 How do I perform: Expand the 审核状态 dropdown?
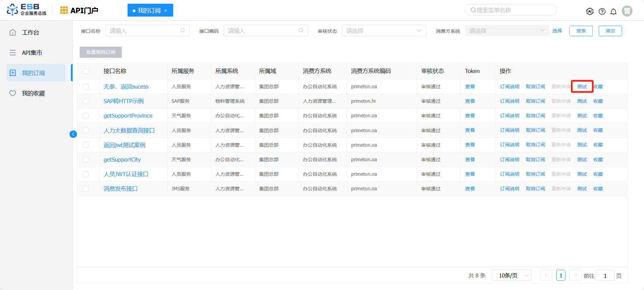pyautogui.click(x=384, y=31)
